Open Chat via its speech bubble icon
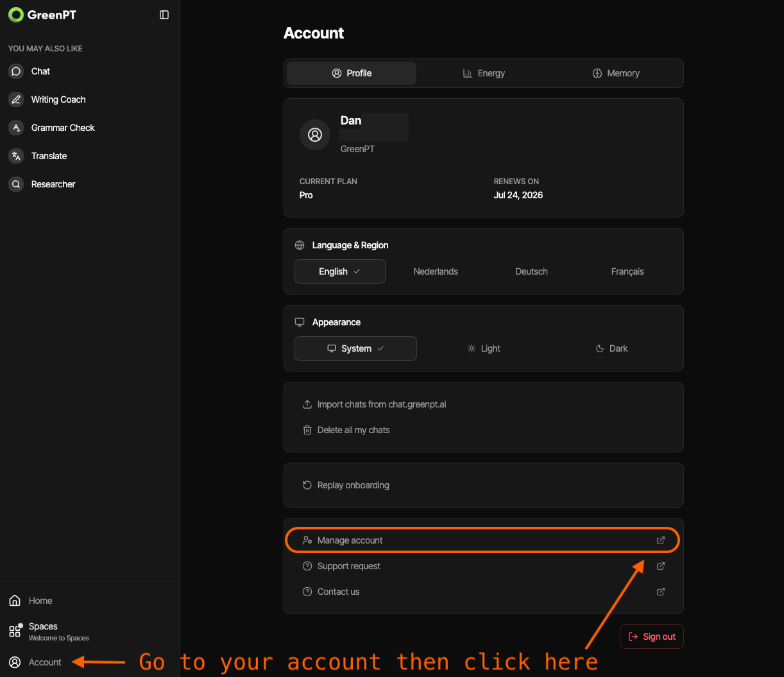This screenshot has height=677, width=784. coord(16,71)
